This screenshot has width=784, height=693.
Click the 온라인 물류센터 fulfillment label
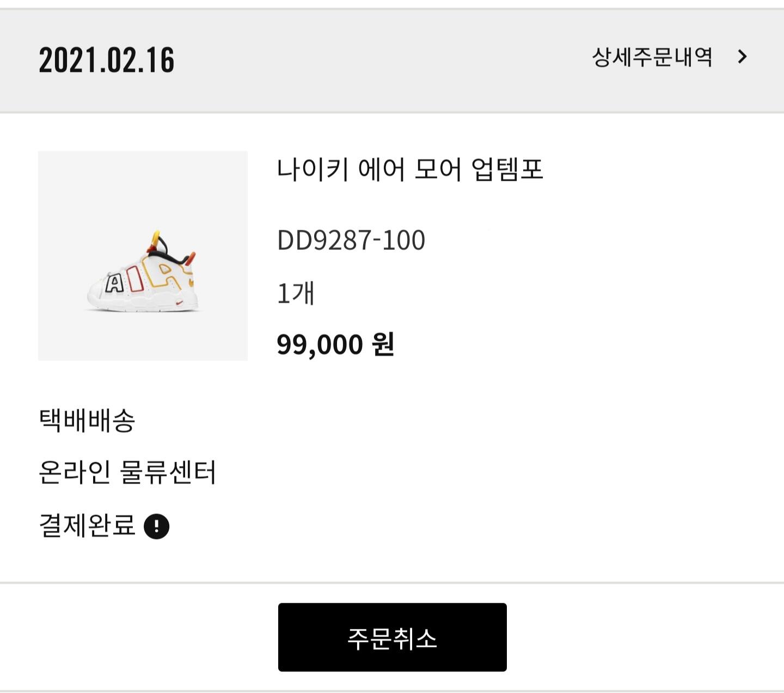pos(127,473)
